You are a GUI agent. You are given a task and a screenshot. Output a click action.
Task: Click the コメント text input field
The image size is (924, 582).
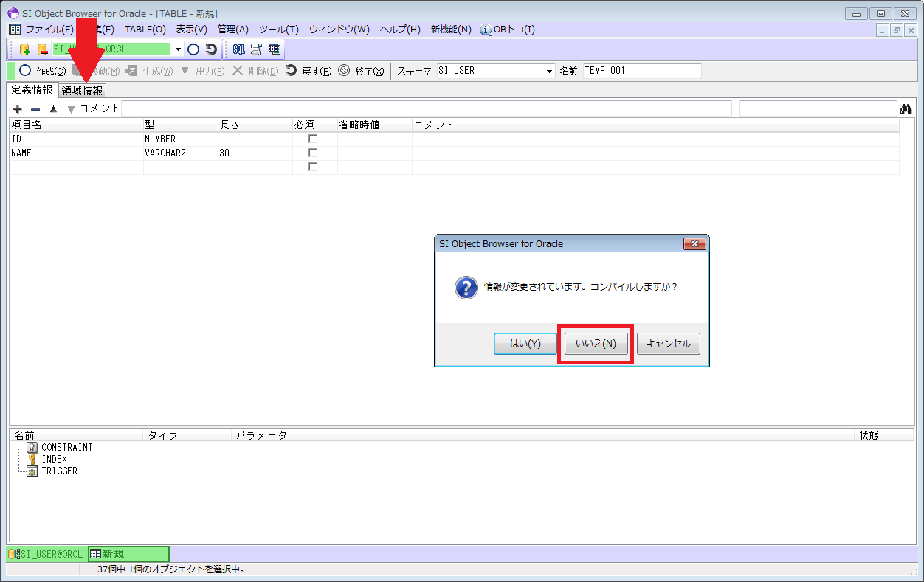coord(427,108)
